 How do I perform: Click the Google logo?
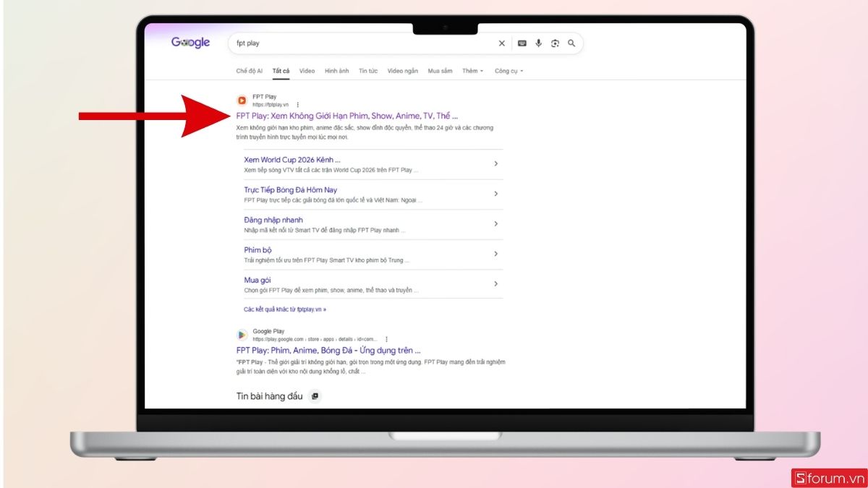pyautogui.click(x=191, y=43)
